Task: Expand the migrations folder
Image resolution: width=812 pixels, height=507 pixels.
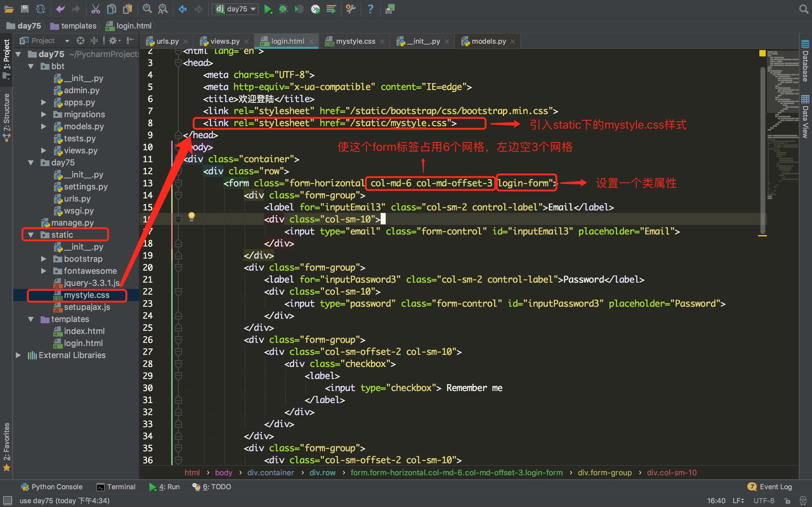Action: pos(44,115)
